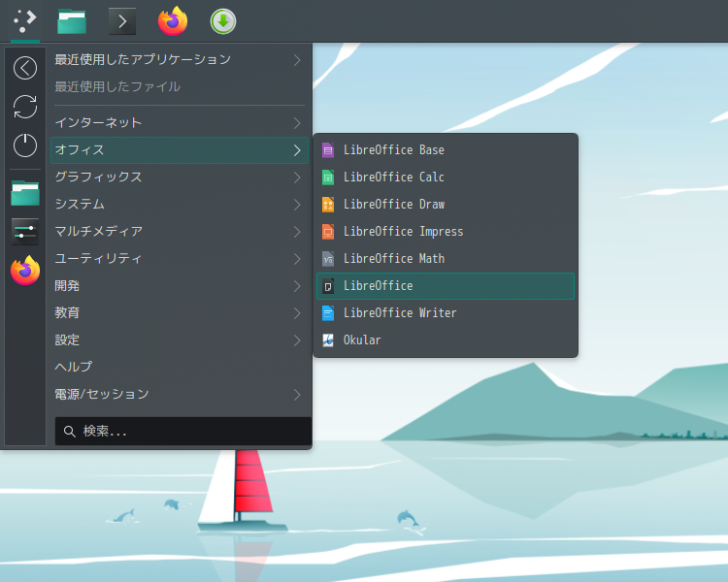728x582 pixels.
Task: Open the 最近使用したアプリケーション category
Action: click(180, 60)
